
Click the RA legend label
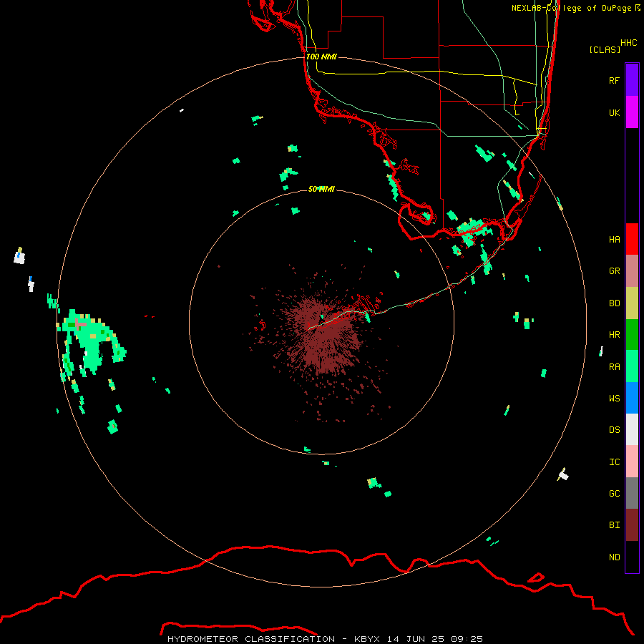[x=614, y=367]
